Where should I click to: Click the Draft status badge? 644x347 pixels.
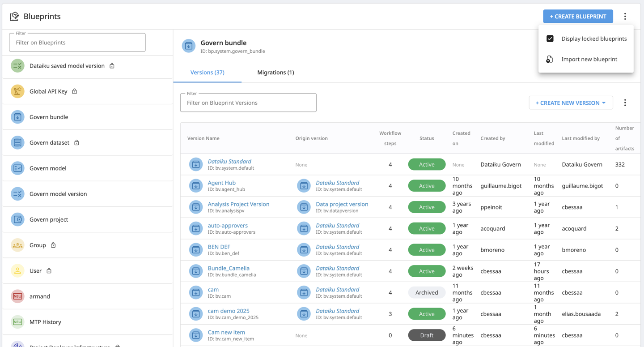click(427, 335)
